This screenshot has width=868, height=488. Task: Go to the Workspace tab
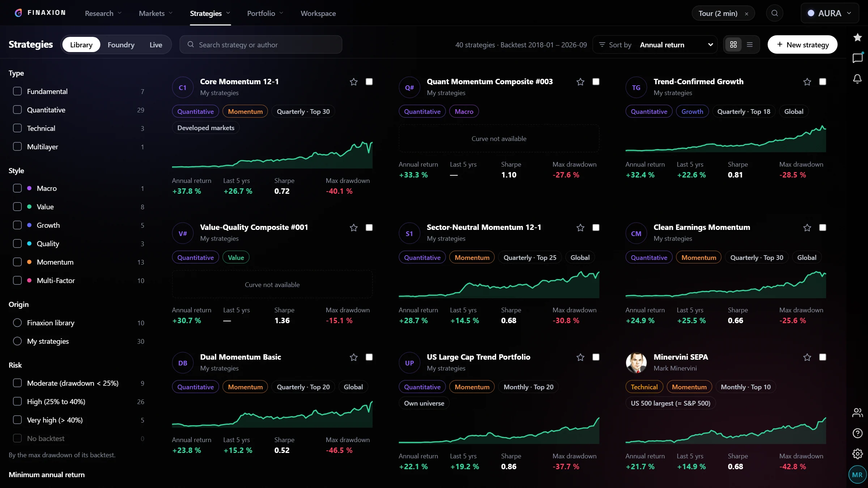(x=318, y=13)
